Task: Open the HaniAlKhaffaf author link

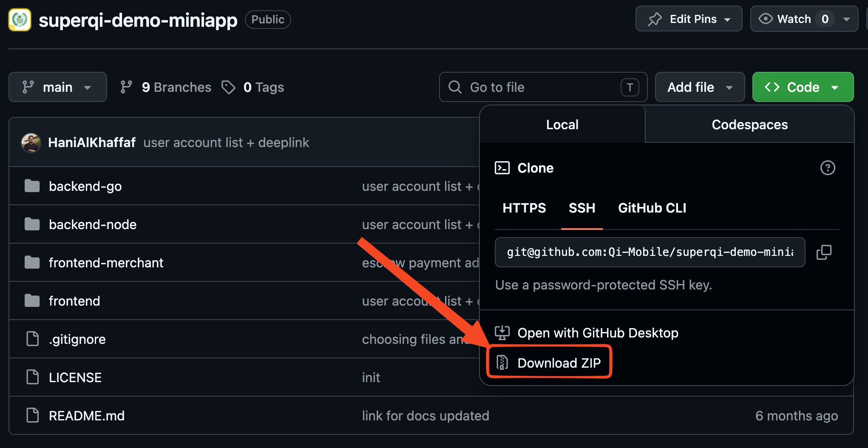Action: pyautogui.click(x=92, y=142)
